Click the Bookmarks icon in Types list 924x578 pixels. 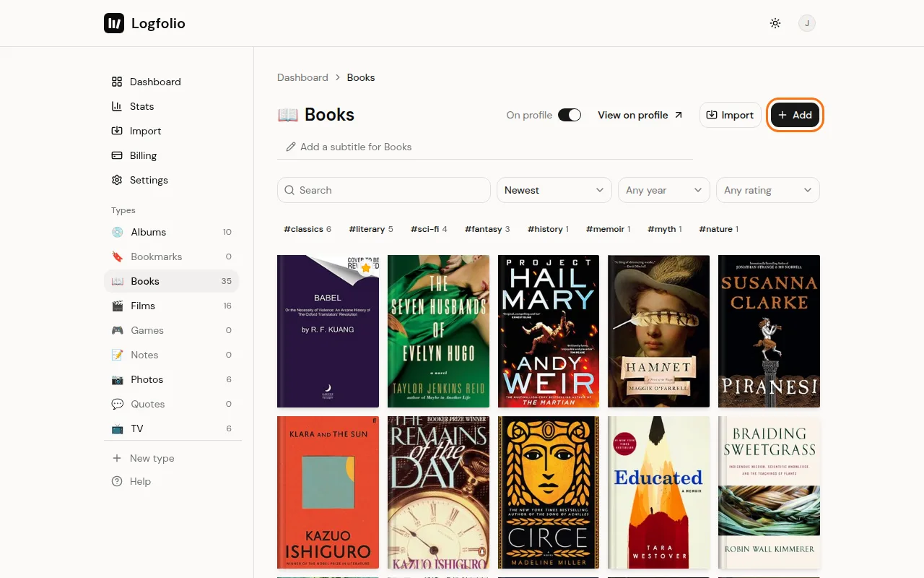117,256
